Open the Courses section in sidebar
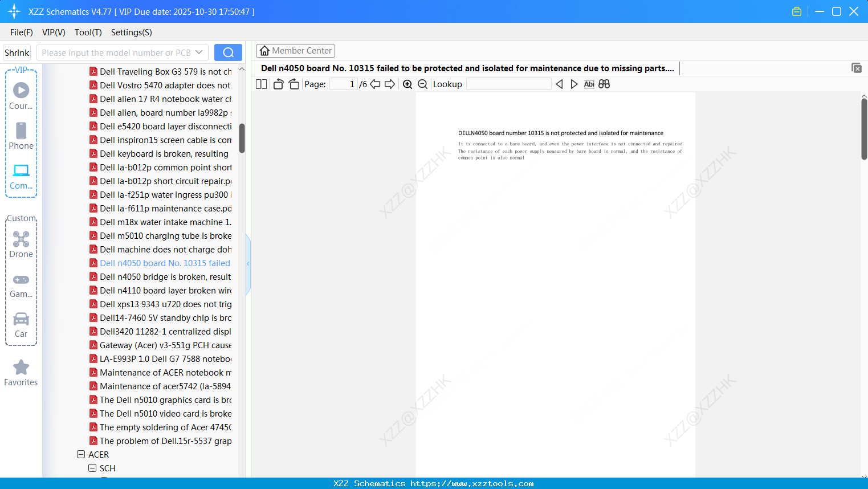868x489 pixels. [21, 96]
